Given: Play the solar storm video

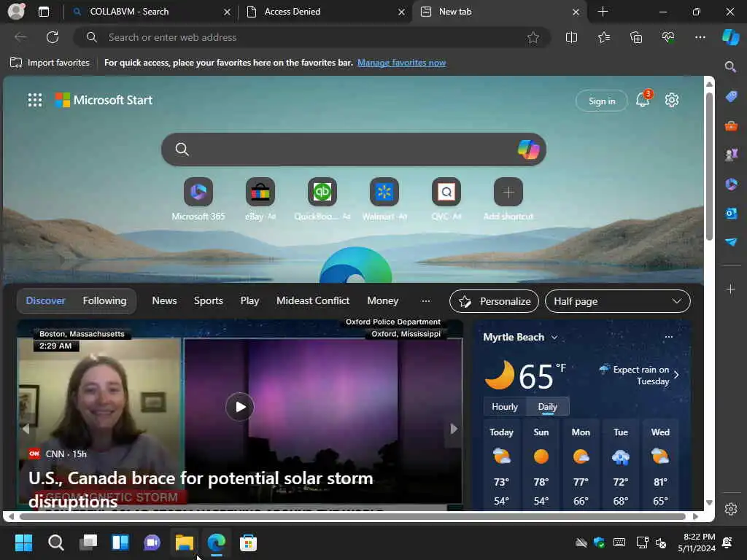Looking at the screenshot, I should (x=239, y=407).
